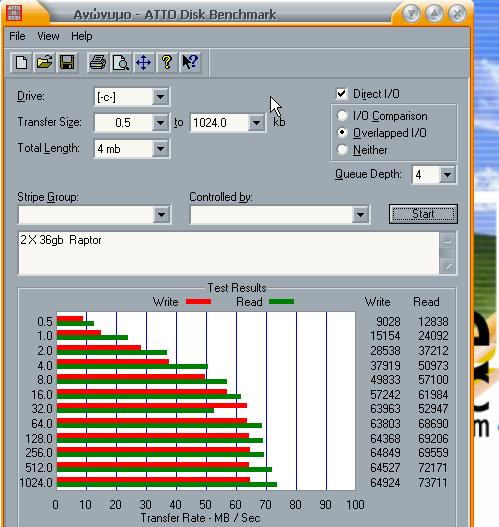Expand the Drive dropdown list
499x527 pixels.
click(160, 97)
